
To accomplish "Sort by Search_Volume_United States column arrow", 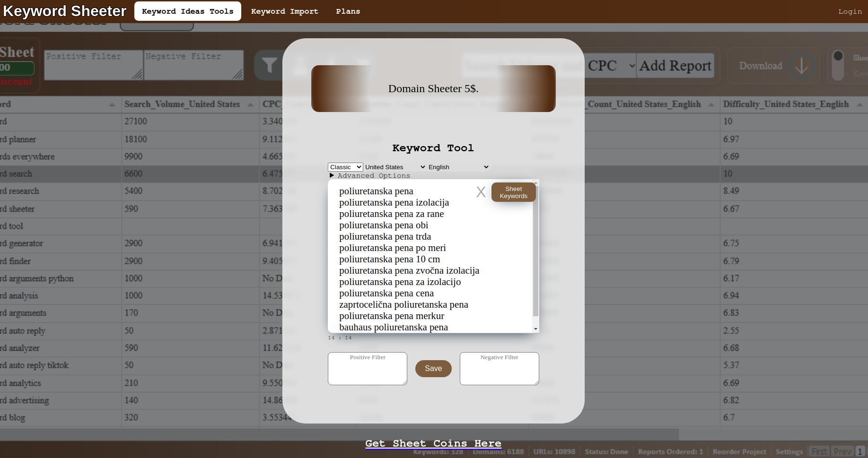I will click(250, 104).
